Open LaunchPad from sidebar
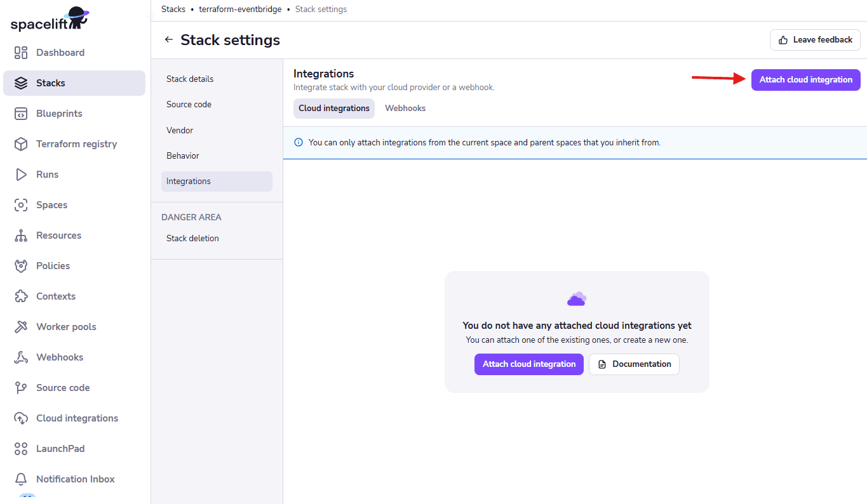Screen dimensions: 867x504 pos(74,449)
